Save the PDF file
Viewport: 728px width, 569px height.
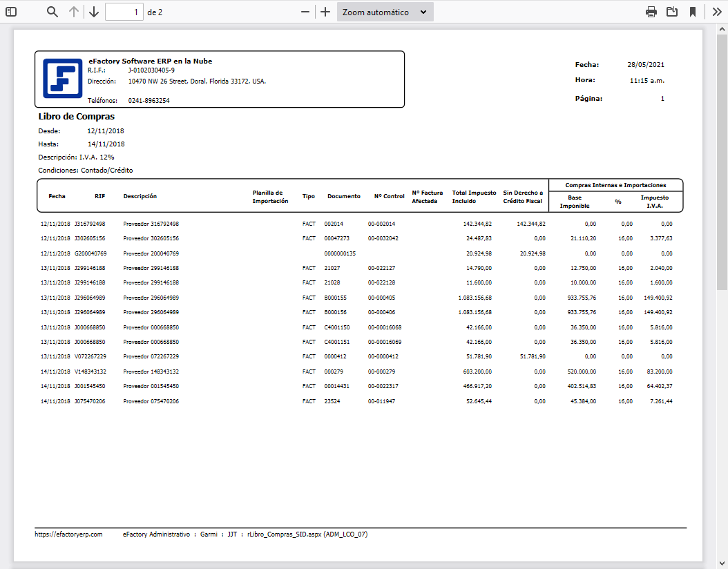[671, 12]
